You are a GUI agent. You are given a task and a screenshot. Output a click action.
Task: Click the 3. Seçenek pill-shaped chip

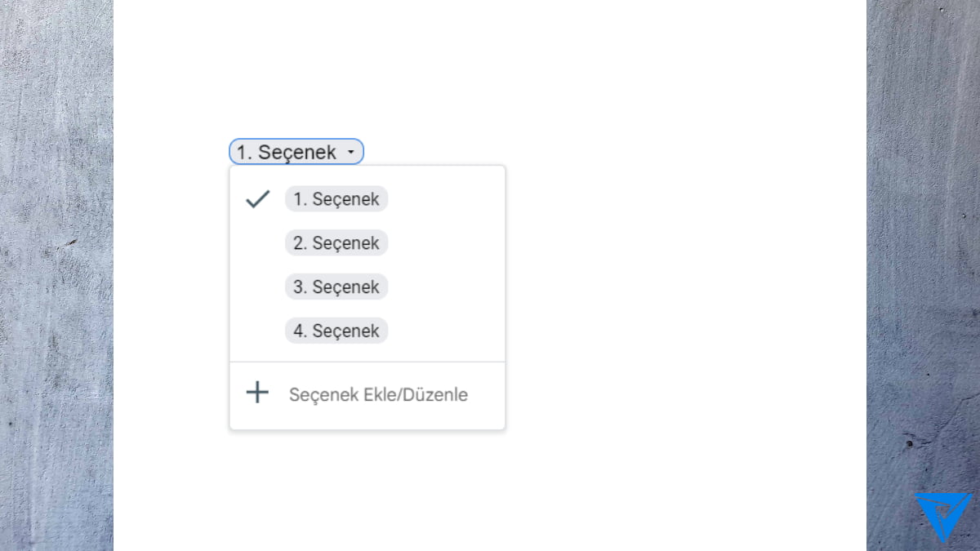[336, 287]
